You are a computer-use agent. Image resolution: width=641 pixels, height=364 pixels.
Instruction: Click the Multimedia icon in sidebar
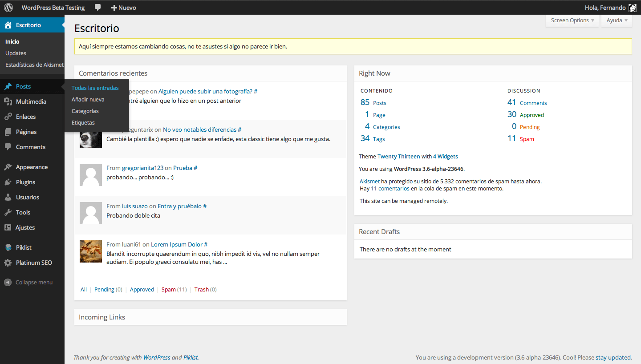coord(8,101)
